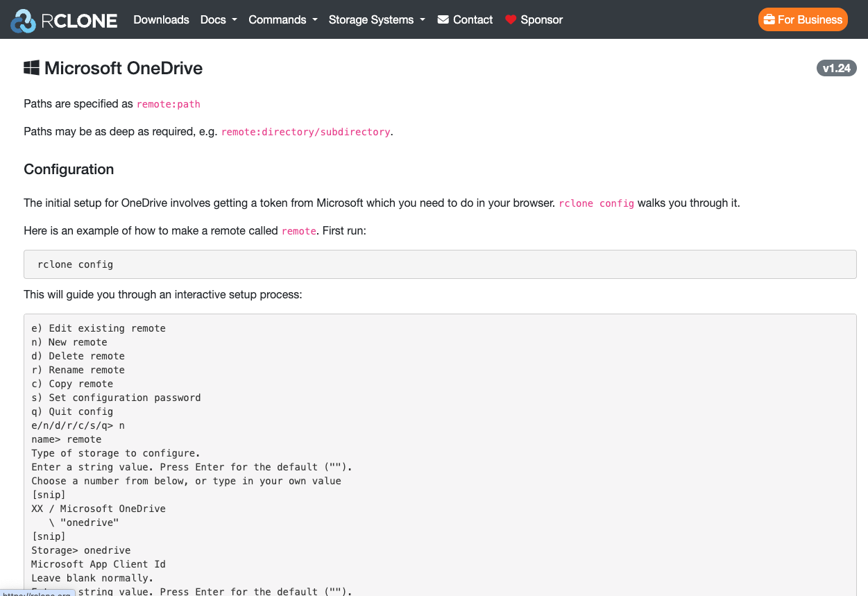Click the Microsoft OneDrive heading
Screen dimensions: 868x596
click(x=124, y=68)
